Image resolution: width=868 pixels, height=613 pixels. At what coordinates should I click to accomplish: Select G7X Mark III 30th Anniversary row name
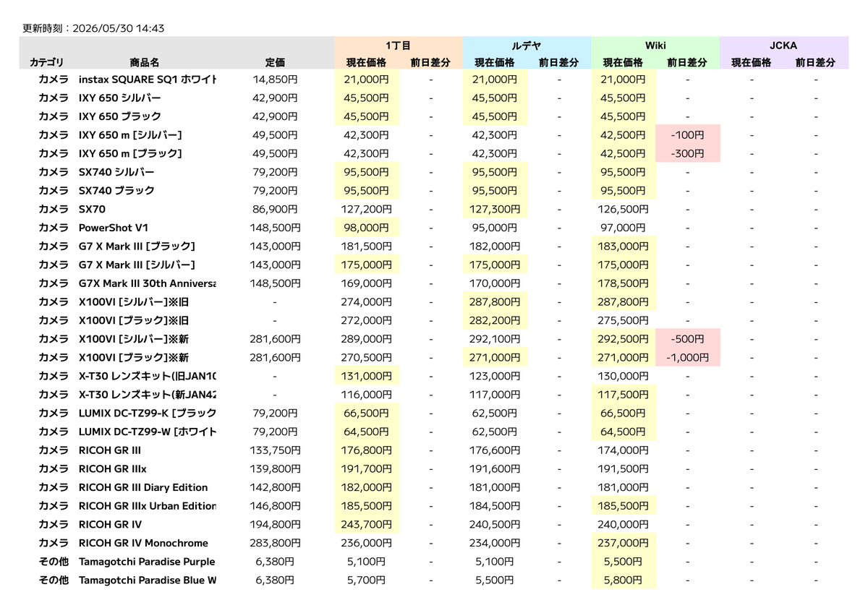pyautogui.click(x=148, y=283)
